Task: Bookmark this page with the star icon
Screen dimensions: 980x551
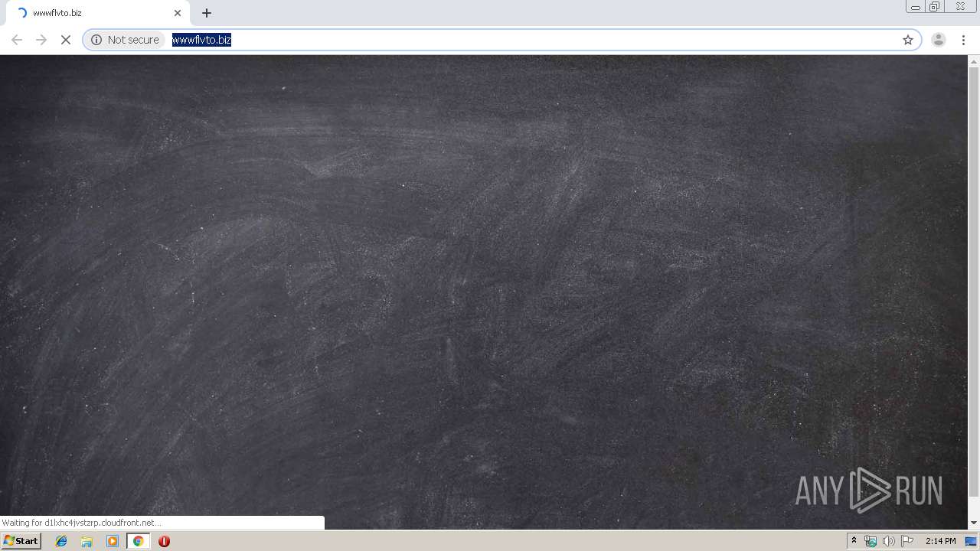Action: click(x=908, y=40)
